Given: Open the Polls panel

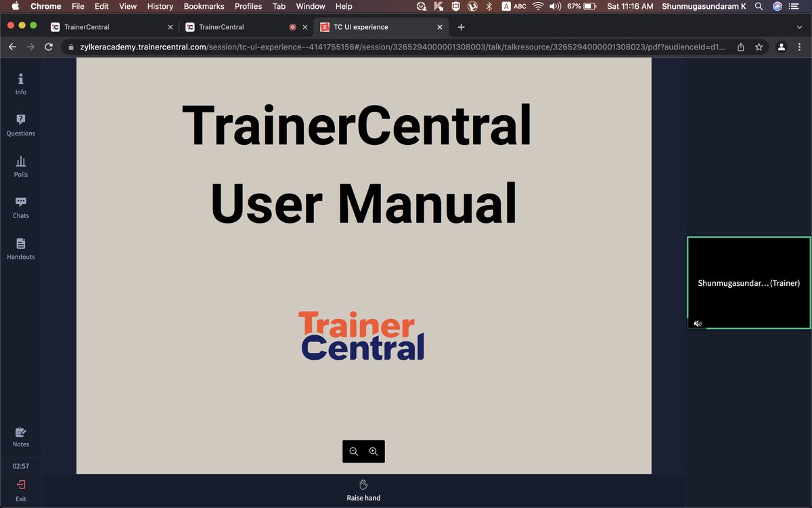Looking at the screenshot, I should click(x=21, y=167).
